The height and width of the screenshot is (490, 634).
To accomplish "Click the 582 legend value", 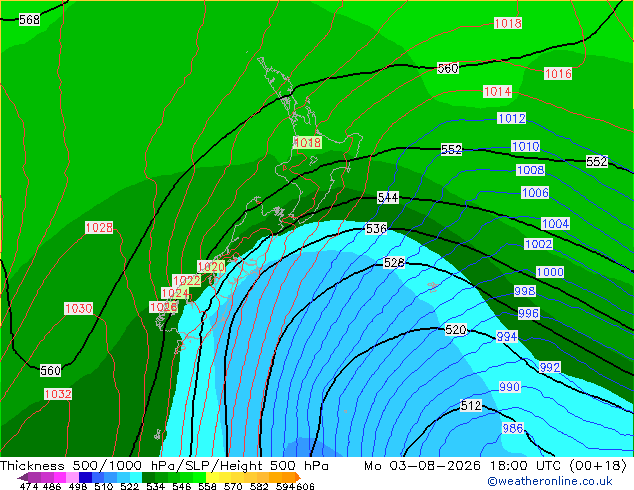I will (x=259, y=486).
